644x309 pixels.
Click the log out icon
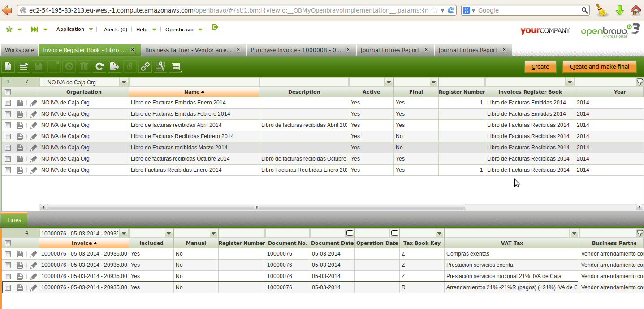[x=215, y=28]
